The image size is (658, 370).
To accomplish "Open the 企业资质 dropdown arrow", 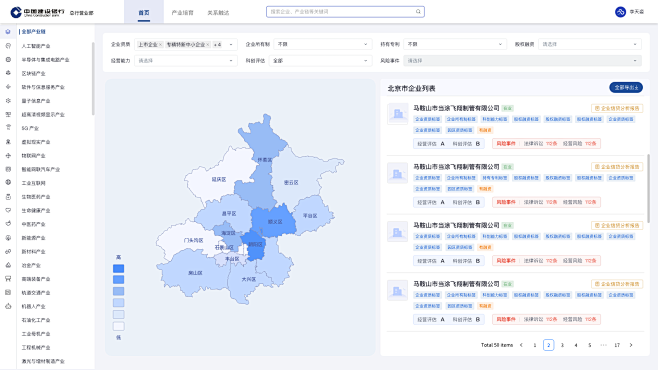I will click(231, 44).
